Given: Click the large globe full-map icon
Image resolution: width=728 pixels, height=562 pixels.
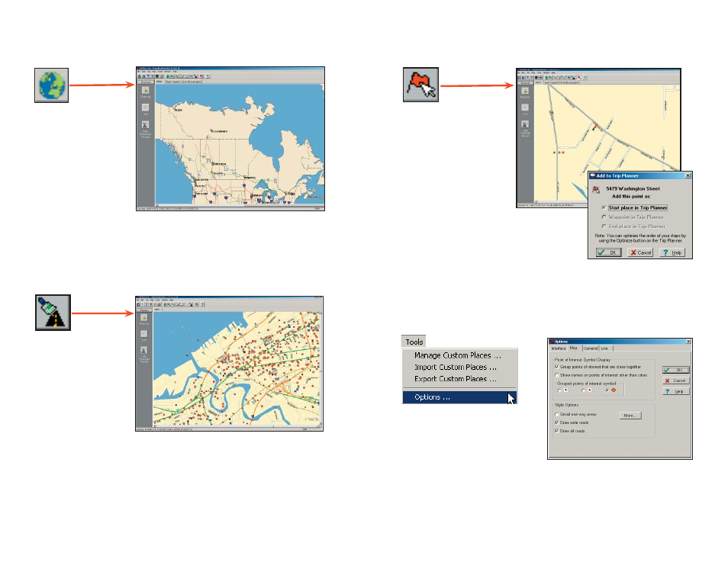Looking at the screenshot, I should pos(52,85).
